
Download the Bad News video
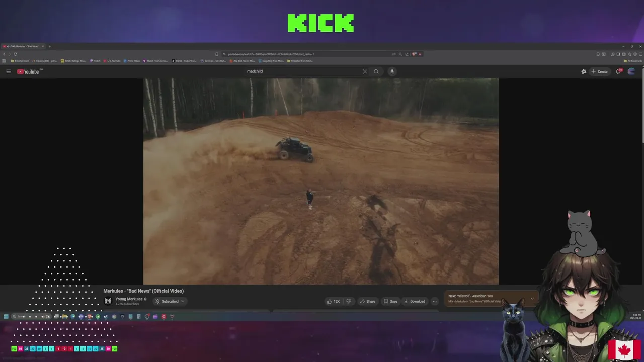(415, 301)
